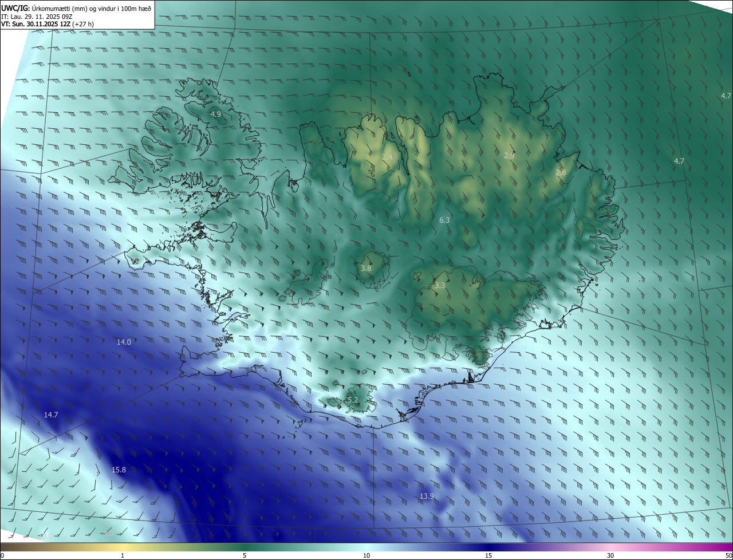Click the 4.9 value over the Westfjords

[216, 115]
